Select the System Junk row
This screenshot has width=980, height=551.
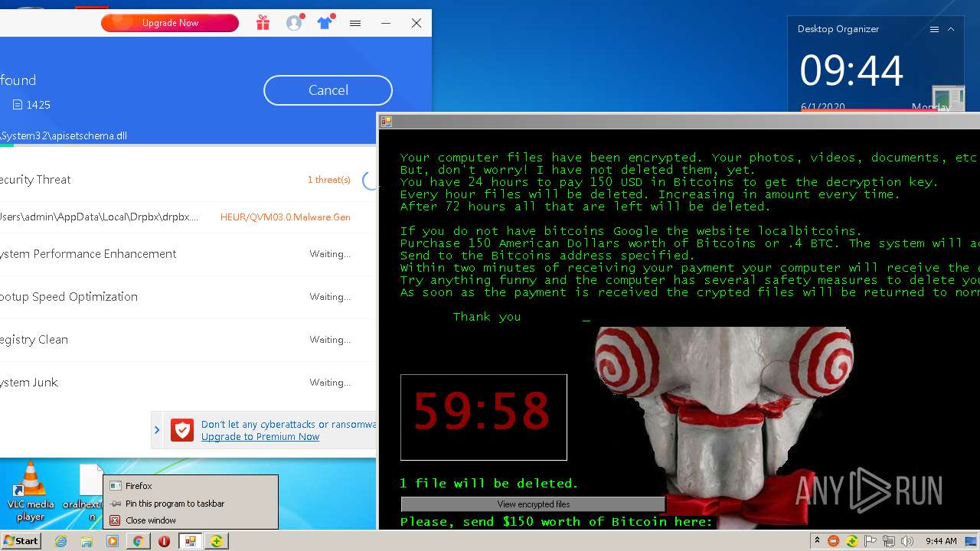188,383
